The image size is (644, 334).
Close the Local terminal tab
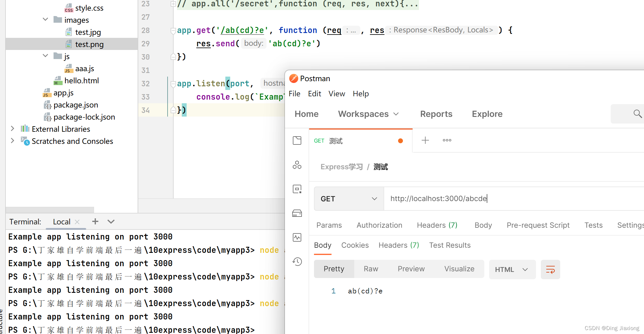coord(77,222)
